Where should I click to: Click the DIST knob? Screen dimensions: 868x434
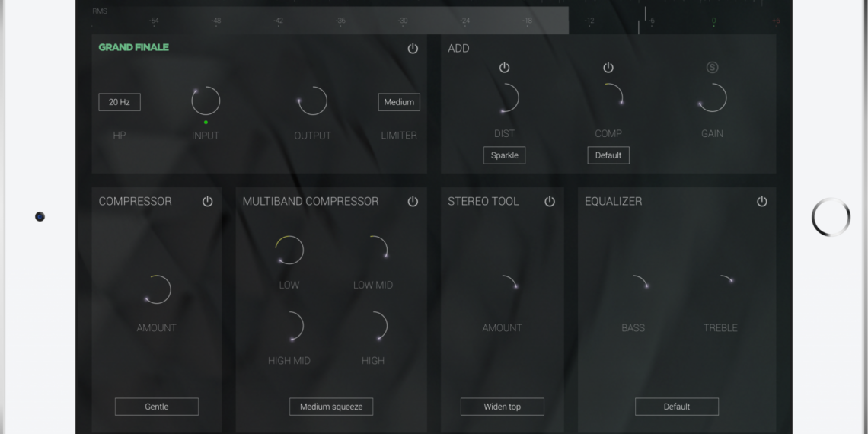pos(504,98)
